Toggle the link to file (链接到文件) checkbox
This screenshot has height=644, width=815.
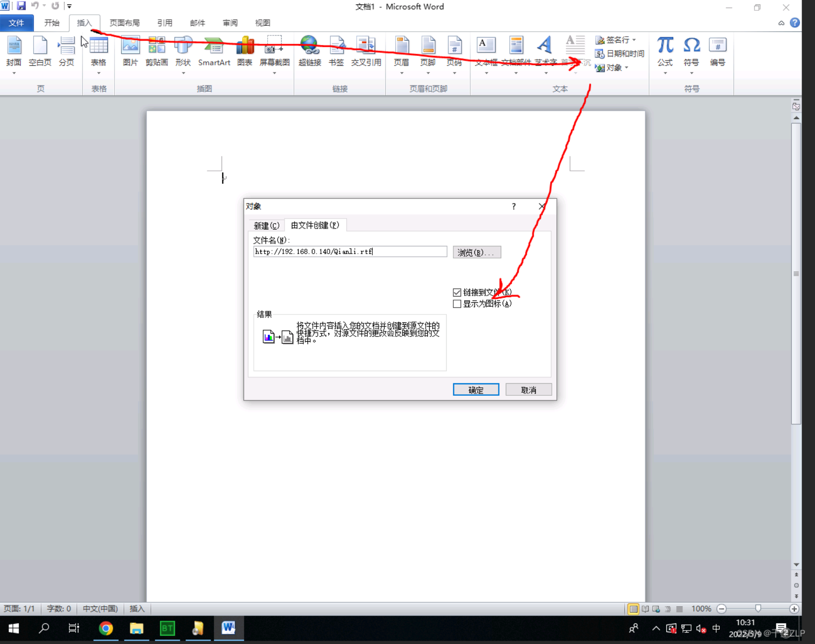(x=457, y=292)
